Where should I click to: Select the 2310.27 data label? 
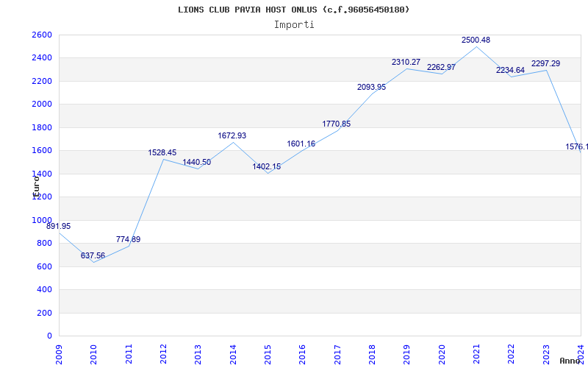click(406, 63)
